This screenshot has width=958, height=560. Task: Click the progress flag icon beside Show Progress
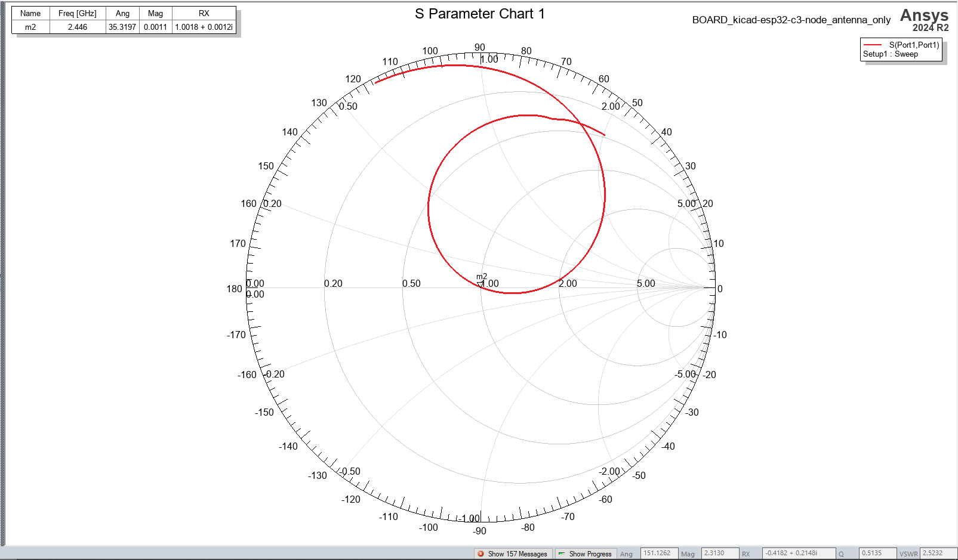[560, 553]
